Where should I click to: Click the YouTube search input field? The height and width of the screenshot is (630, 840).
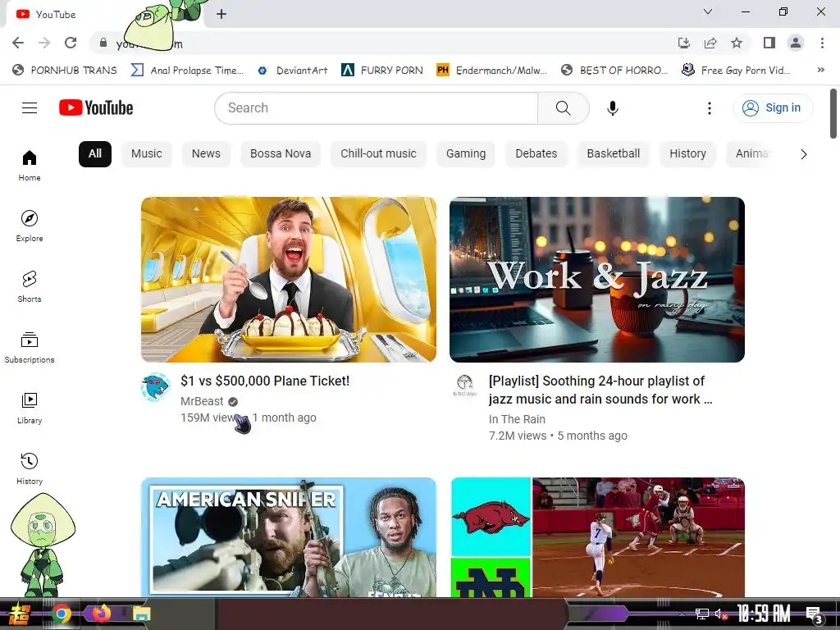click(x=376, y=108)
